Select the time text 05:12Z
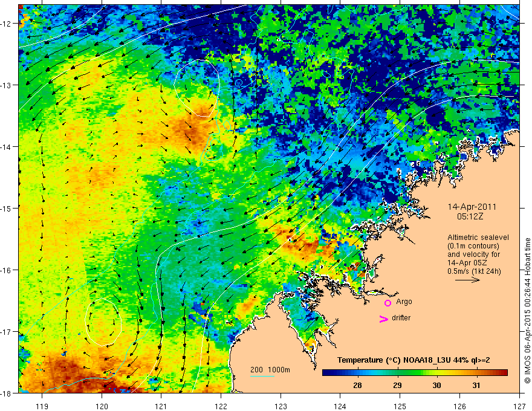The width and height of the screenshot is (532, 411). [470, 216]
